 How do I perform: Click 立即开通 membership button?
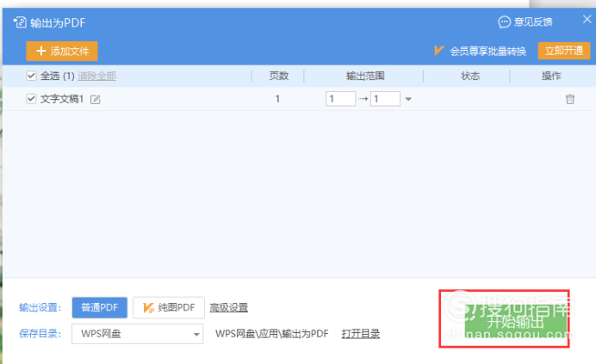(x=564, y=51)
